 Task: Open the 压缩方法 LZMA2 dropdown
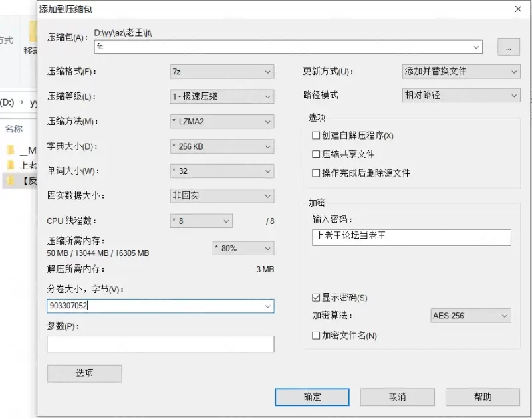click(222, 122)
